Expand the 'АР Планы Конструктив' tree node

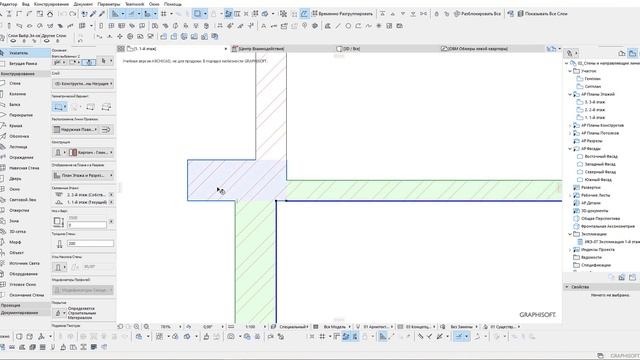[x=570, y=126]
